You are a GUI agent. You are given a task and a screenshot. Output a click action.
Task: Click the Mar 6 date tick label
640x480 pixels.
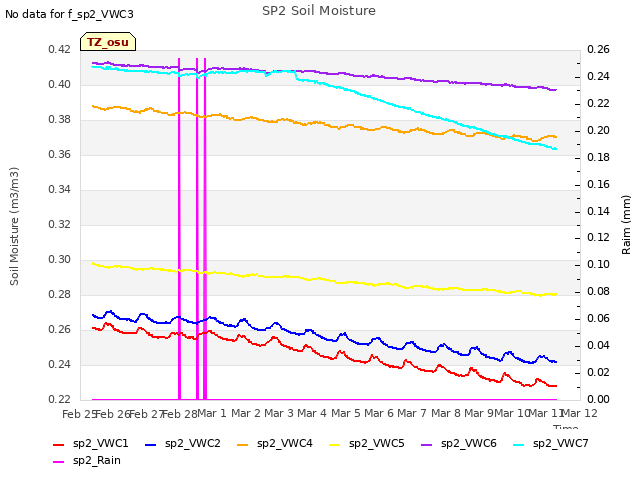379,414
